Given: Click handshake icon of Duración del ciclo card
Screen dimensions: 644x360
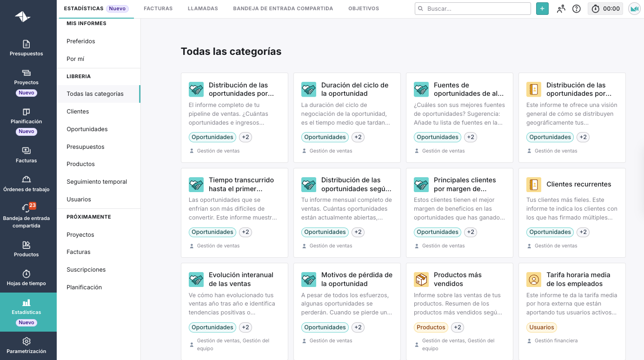Looking at the screenshot, I should 309,89.
